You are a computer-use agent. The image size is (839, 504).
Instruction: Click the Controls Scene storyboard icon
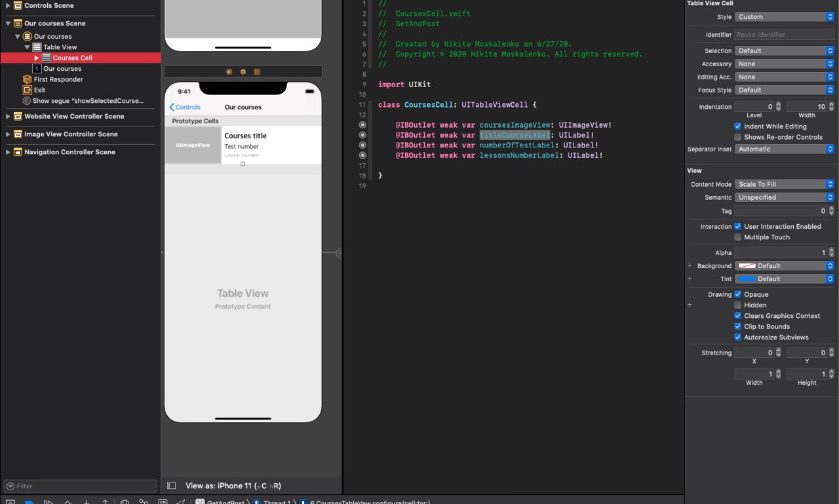click(x=18, y=5)
